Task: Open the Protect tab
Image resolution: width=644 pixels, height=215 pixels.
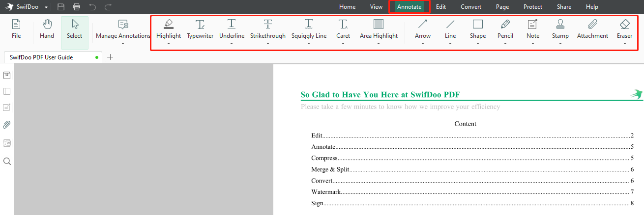Action: click(533, 7)
